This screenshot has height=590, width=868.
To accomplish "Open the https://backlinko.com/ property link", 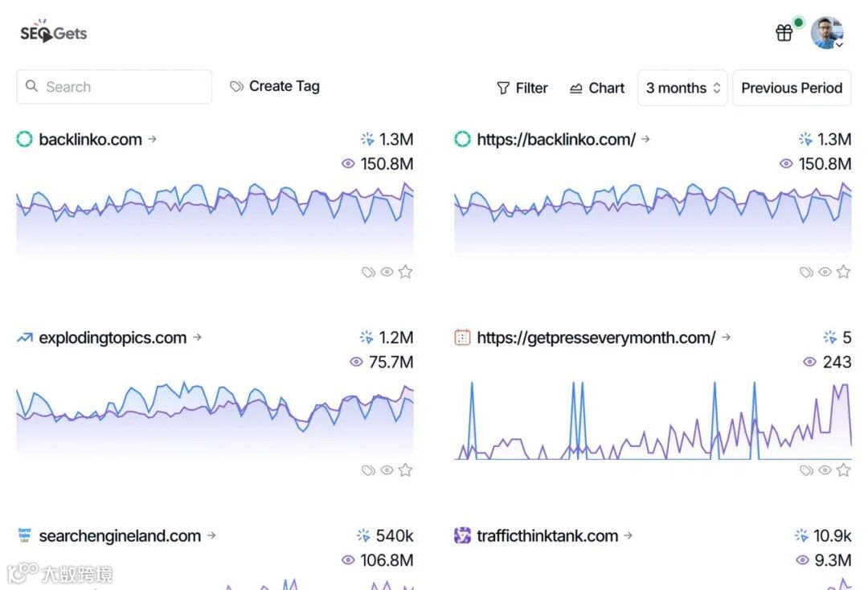I will (x=556, y=140).
